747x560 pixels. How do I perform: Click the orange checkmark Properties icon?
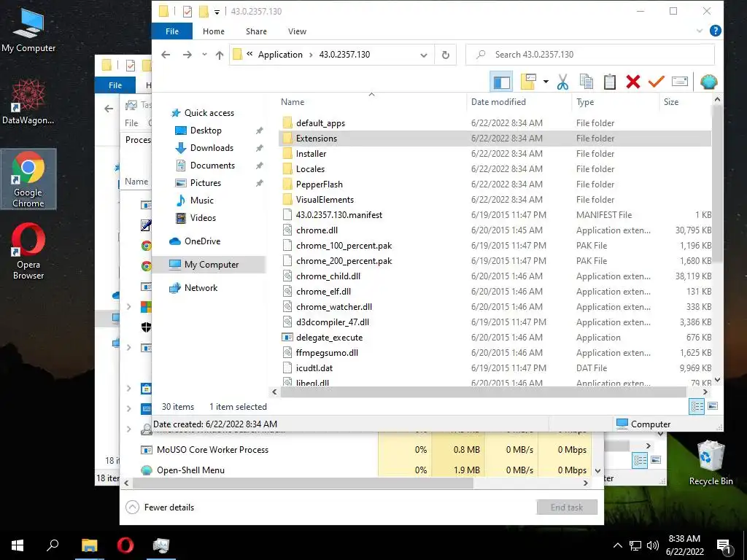[656, 82]
